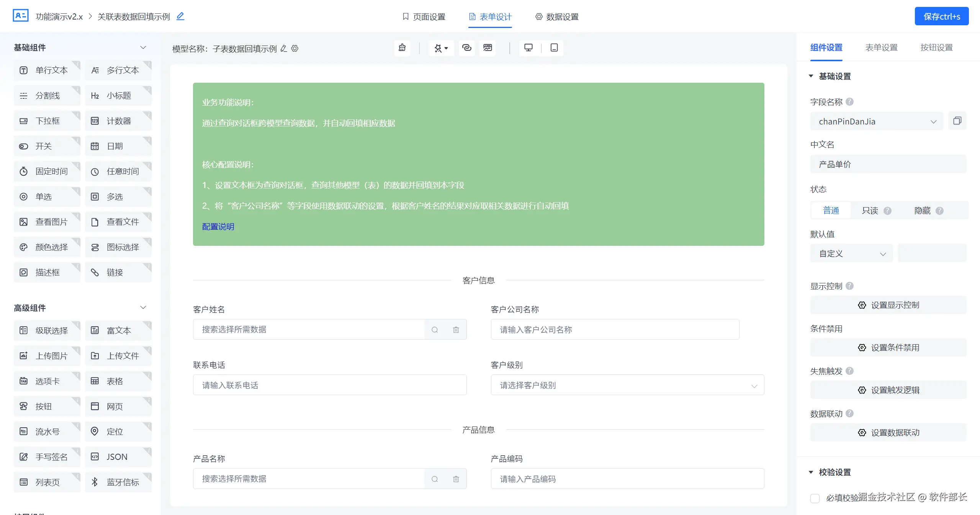The width and height of the screenshot is (980, 515).
Task: Switch to desktop monitor preview
Action: click(528, 48)
